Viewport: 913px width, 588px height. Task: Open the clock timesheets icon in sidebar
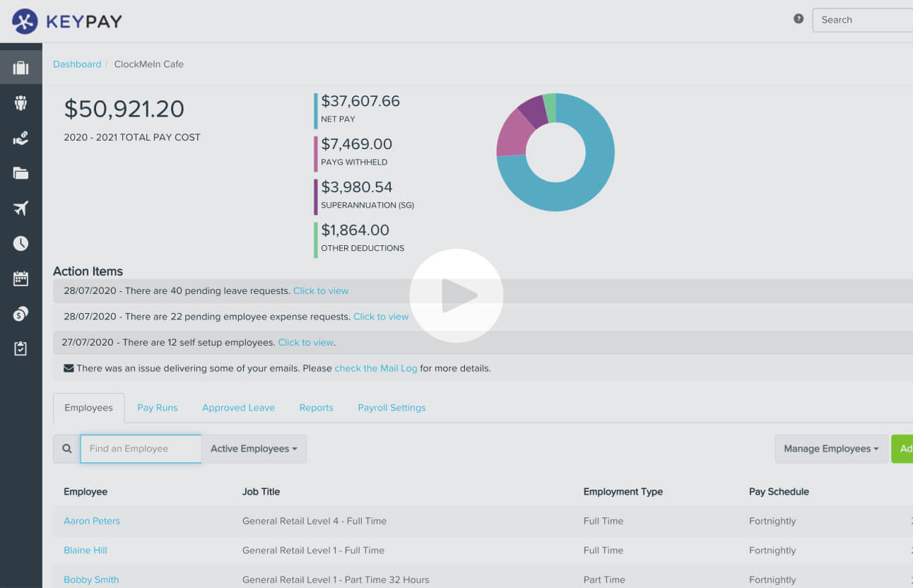click(x=20, y=243)
